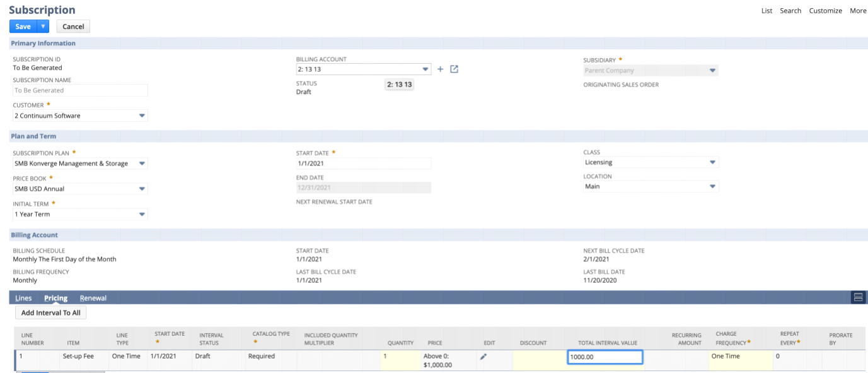The width and height of the screenshot is (868, 373).
Task: Click the Cancel button
Action: (x=73, y=27)
